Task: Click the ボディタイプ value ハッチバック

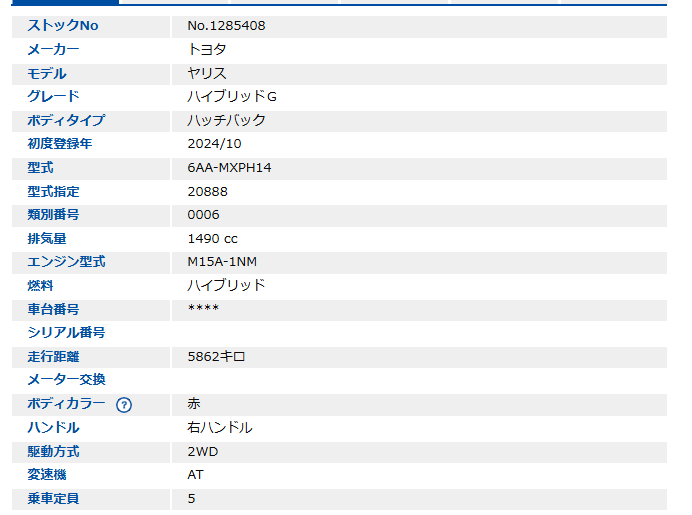Action: [227, 120]
